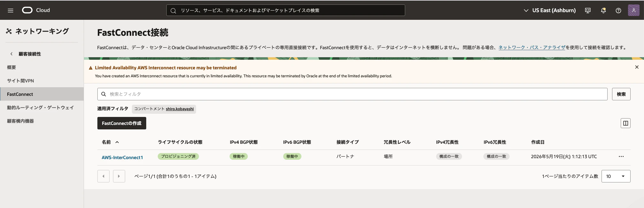Sort by 名前 using the arrow
644x208 pixels.
[x=117, y=142]
